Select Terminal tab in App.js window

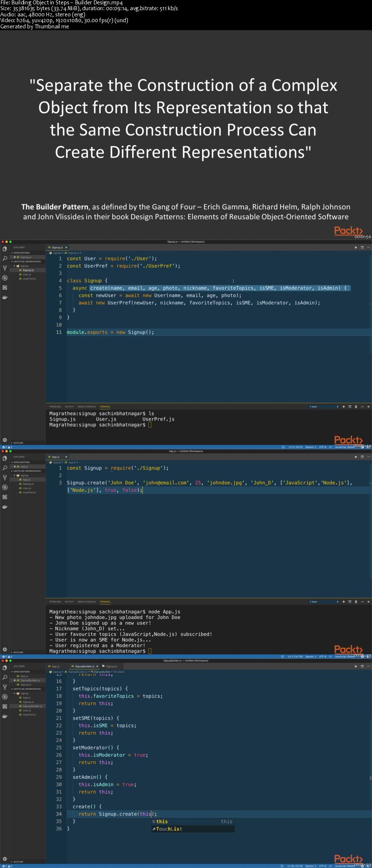[x=105, y=601]
